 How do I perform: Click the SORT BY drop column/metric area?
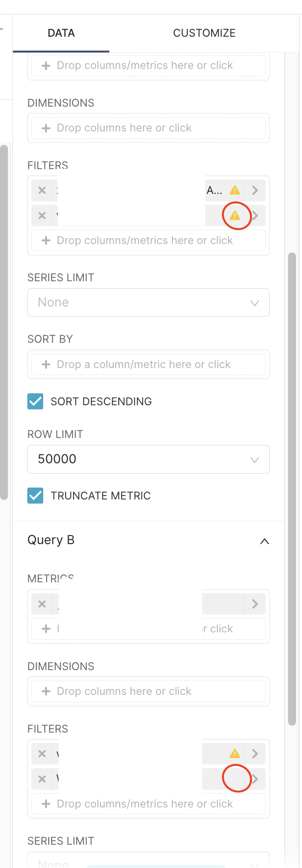point(149,364)
